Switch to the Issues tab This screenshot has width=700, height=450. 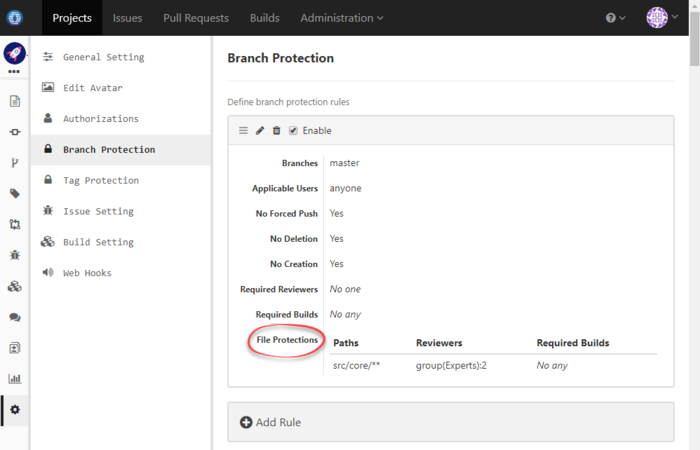coord(127,18)
